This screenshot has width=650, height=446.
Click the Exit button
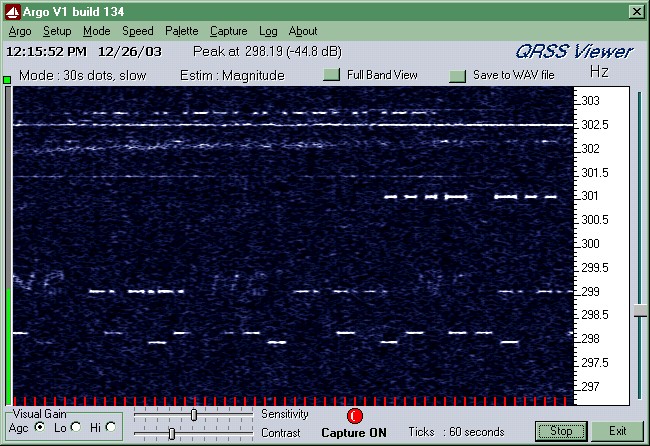pyautogui.click(x=617, y=431)
